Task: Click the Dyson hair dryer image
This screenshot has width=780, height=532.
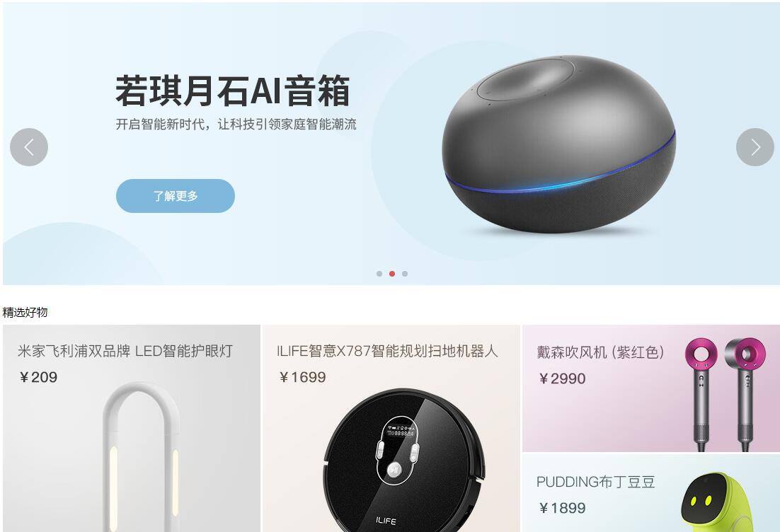Action: [x=727, y=394]
